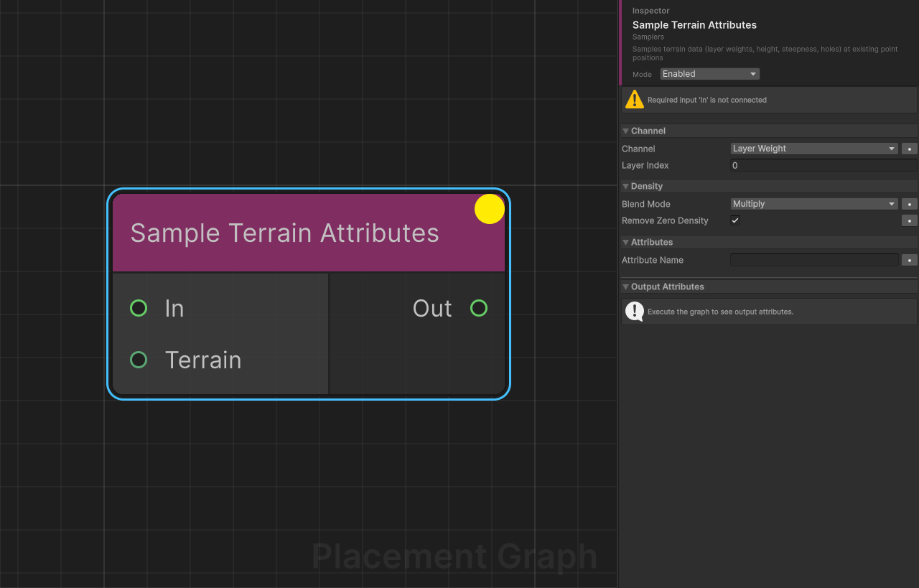Click the 'Blend Mode' label
Image resolution: width=919 pixels, height=588 pixels.
coord(646,204)
